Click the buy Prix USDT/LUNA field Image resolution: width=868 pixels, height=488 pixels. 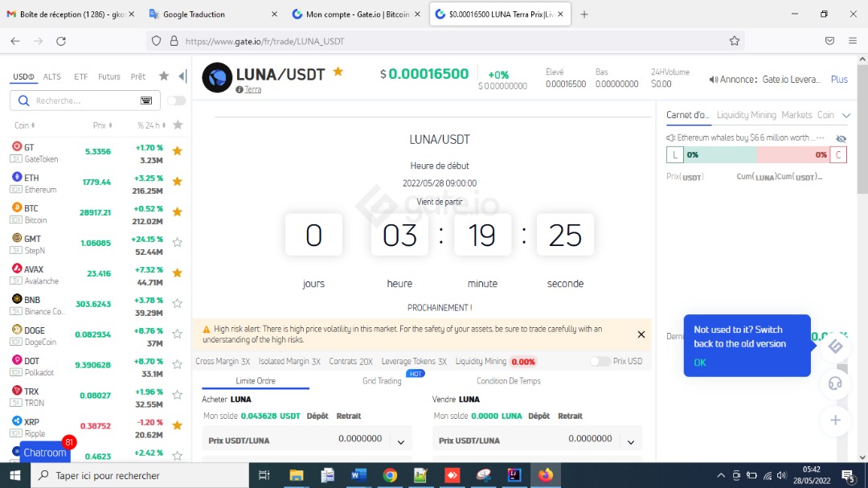pos(307,440)
